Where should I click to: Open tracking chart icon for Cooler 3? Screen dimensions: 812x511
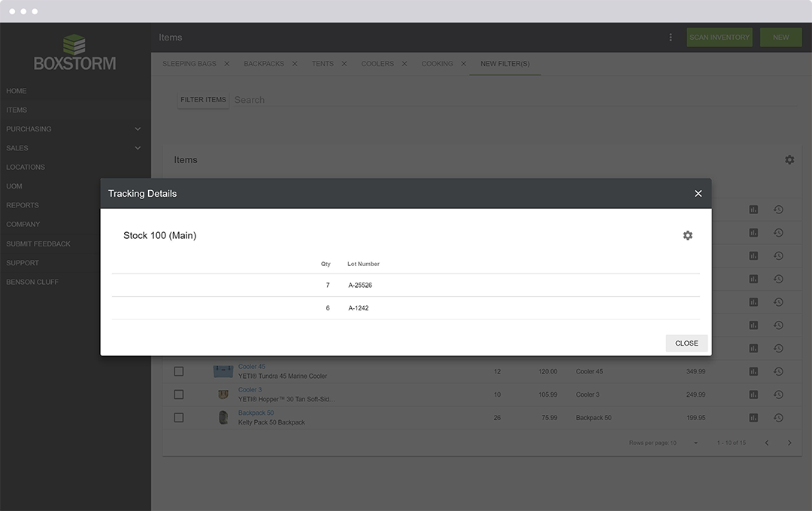click(x=753, y=395)
